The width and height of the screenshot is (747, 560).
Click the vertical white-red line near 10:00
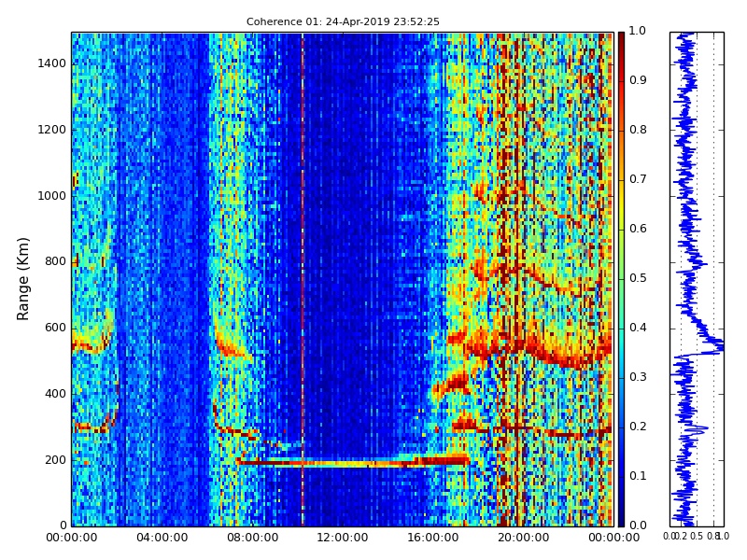pos(302,279)
